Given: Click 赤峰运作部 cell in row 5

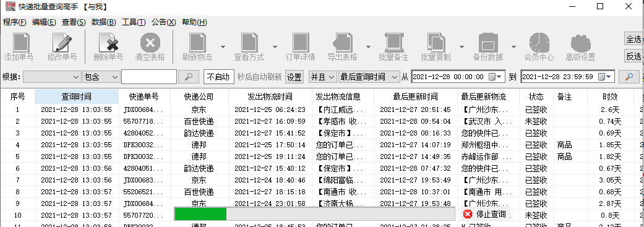Looking at the screenshot, I should pos(487,157).
